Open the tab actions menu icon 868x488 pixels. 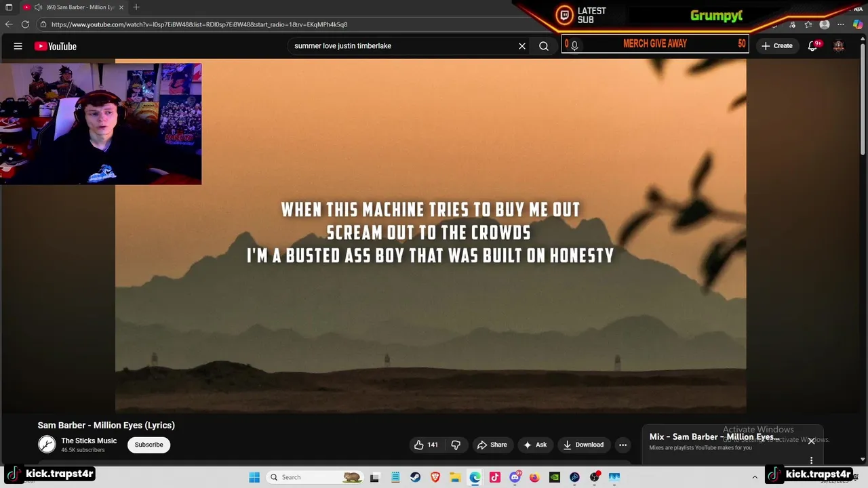(9, 7)
